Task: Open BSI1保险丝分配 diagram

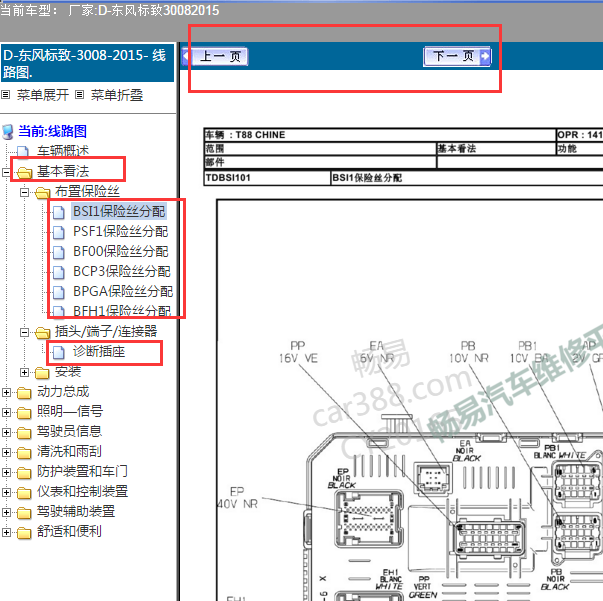Action: coord(119,211)
